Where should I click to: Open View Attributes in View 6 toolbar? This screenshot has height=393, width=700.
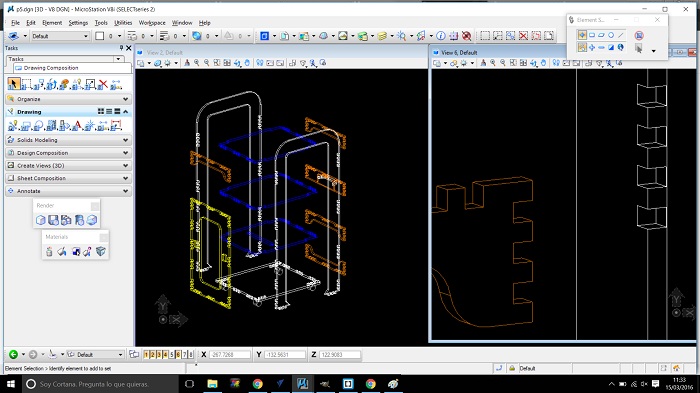437,63
